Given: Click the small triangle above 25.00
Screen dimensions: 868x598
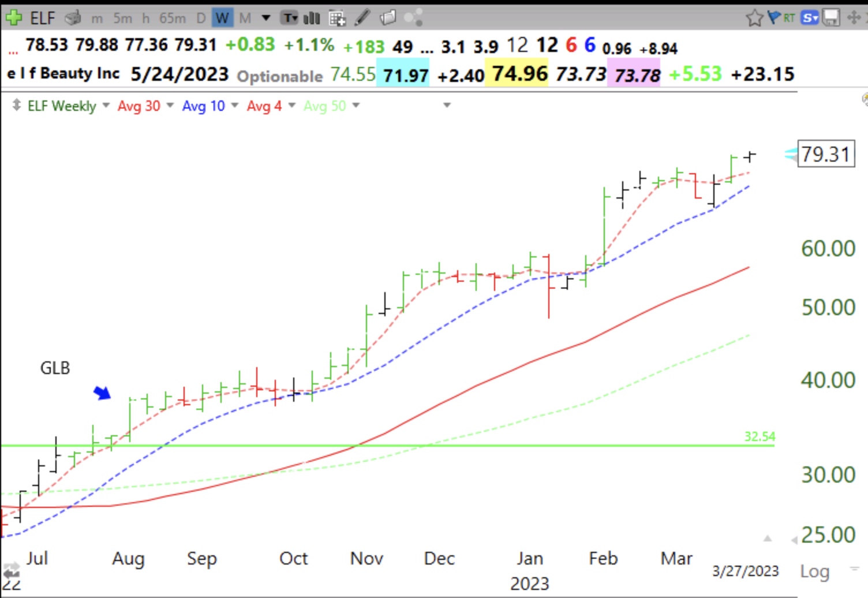Looking at the screenshot, I should pos(768,539).
